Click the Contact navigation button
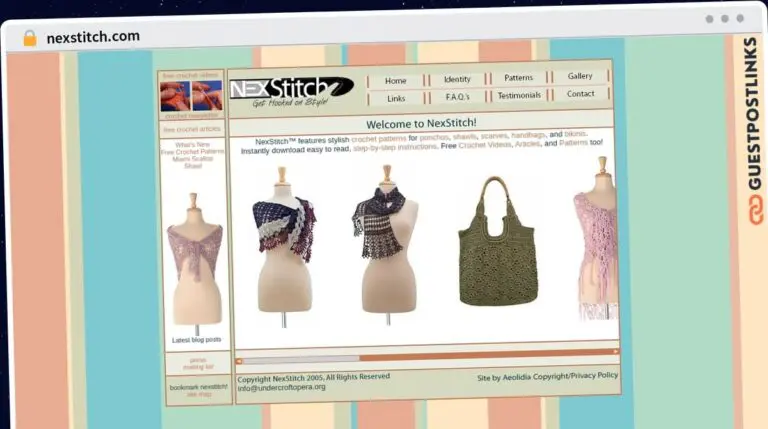 click(x=580, y=94)
